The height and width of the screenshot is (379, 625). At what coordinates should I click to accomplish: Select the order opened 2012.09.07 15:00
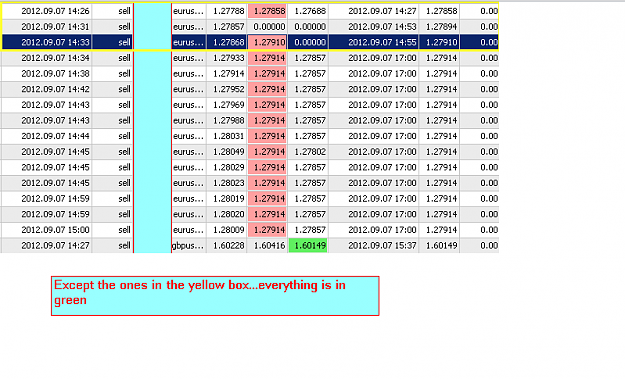point(250,230)
